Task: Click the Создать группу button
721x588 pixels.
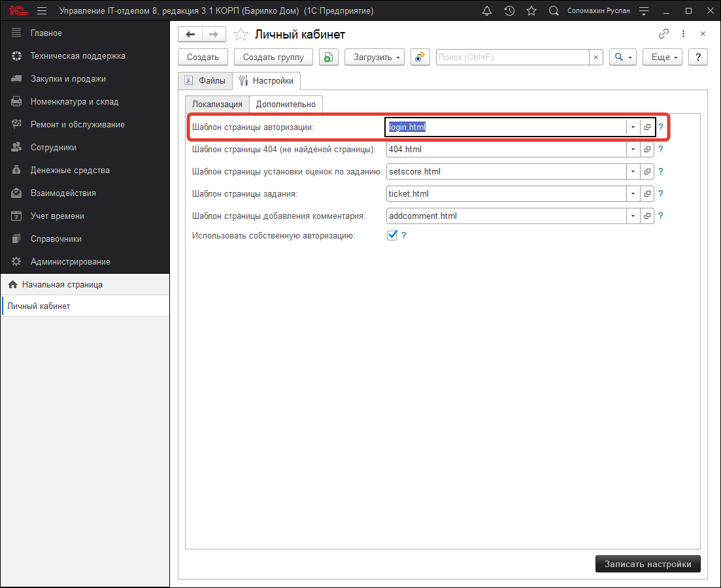Action: pyautogui.click(x=273, y=57)
